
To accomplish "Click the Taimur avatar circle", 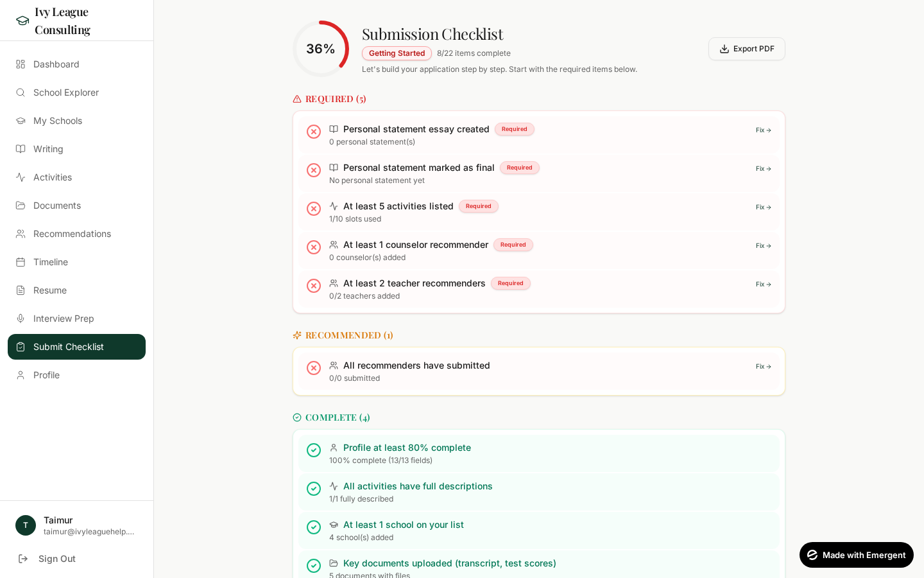I will (26, 525).
